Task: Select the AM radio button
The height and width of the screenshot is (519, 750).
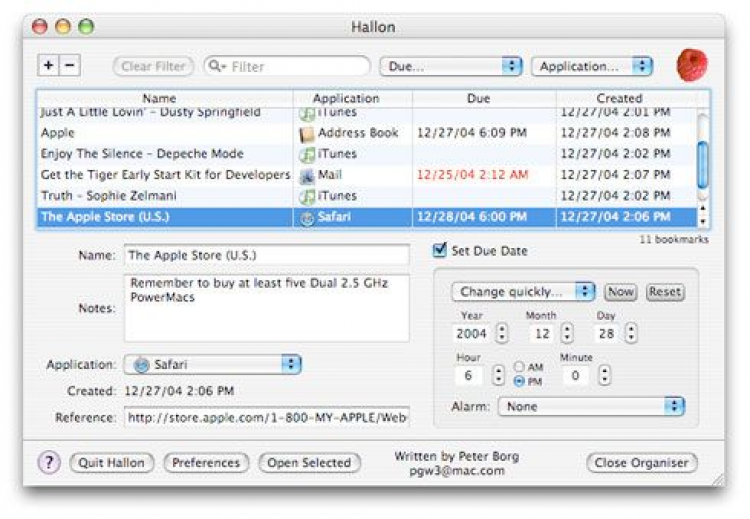Action: coord(519,366)
